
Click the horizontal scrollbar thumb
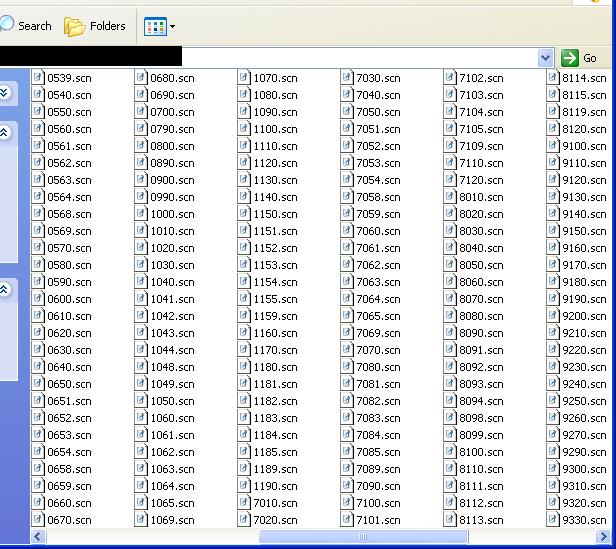click(363, 536)
